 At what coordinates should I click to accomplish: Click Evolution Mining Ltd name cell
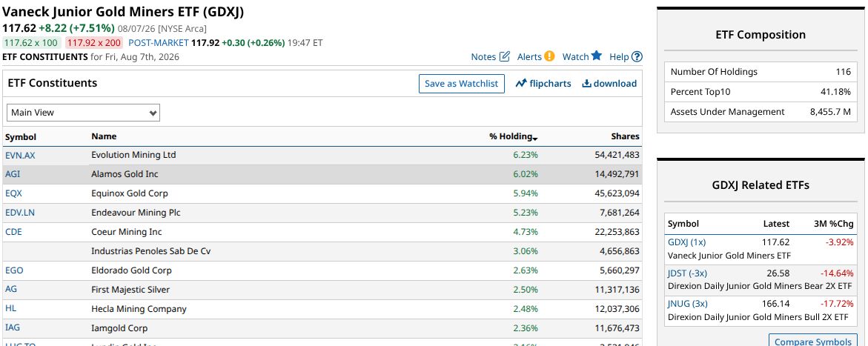[133, 155]
